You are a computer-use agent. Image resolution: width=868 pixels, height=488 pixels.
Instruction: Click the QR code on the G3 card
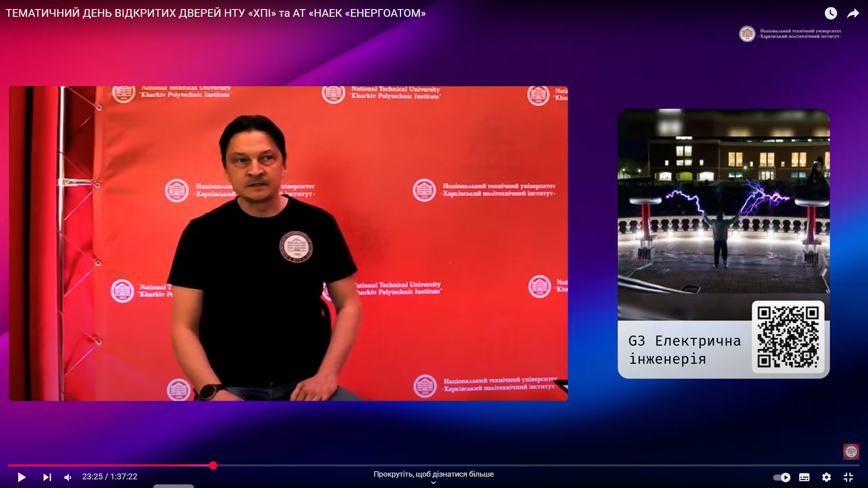(788, 337)
